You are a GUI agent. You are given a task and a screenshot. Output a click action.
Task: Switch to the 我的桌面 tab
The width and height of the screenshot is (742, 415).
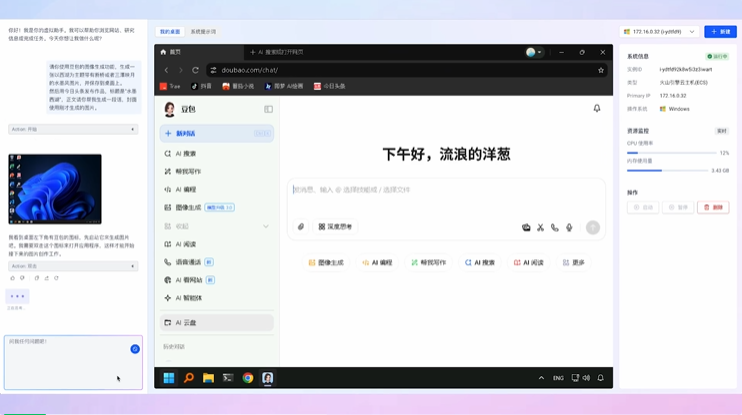(x=170, y=32)
